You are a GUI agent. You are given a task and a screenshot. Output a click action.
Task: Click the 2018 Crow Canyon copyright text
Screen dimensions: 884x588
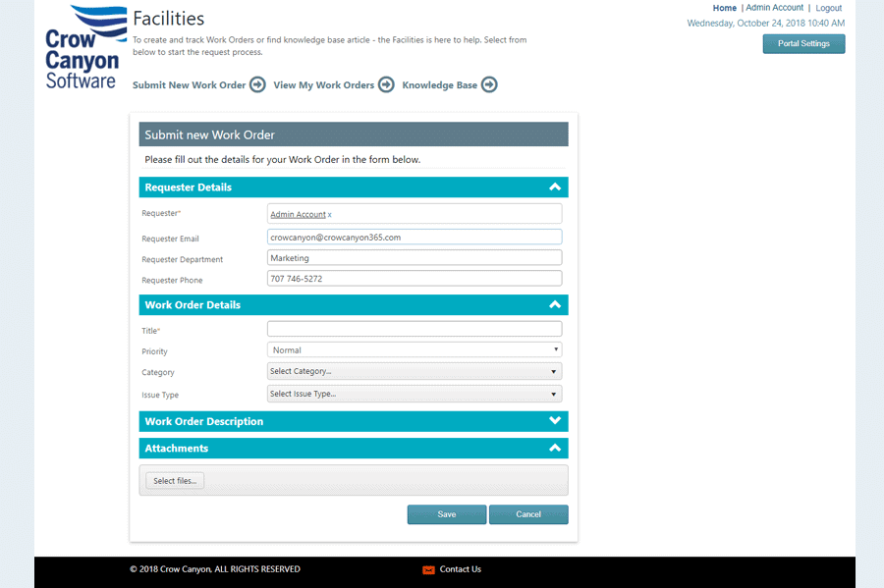(x=215, y=569)
